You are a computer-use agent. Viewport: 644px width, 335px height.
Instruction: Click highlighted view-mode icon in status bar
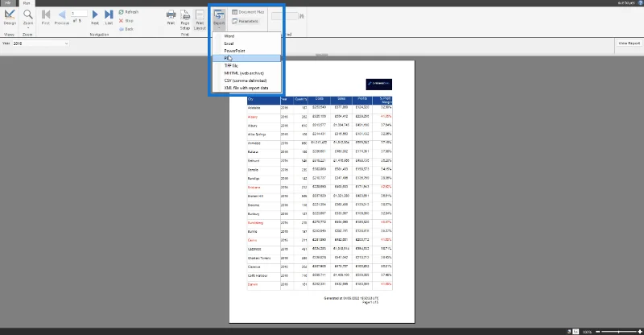coord(576,331)
